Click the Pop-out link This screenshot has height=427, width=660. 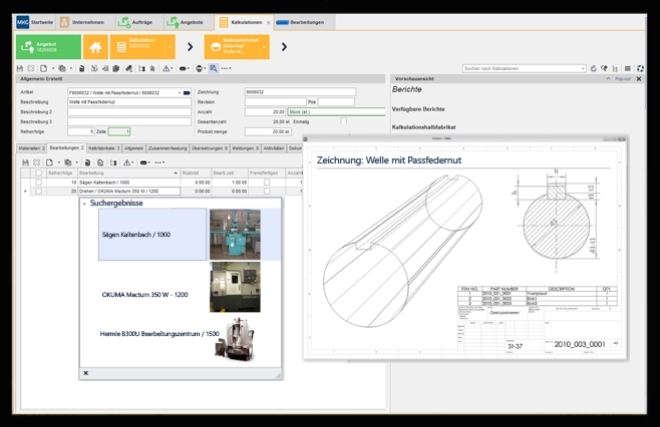622,78
